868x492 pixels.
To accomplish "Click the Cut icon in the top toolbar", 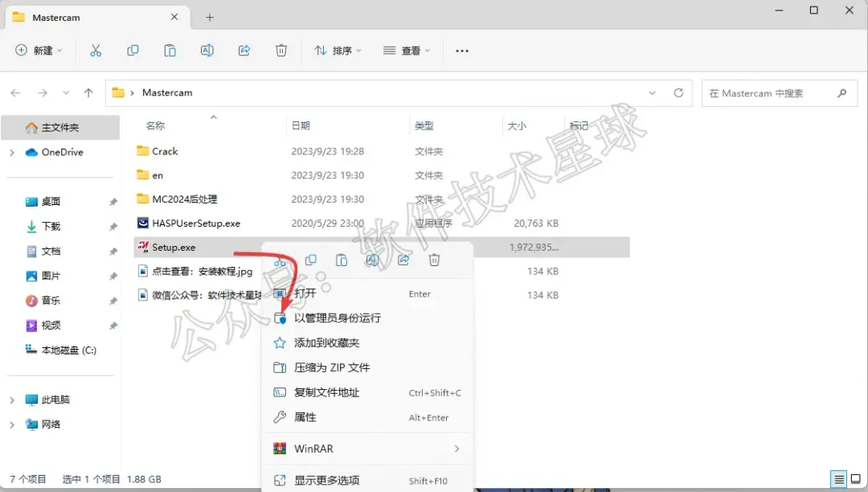I will [96, 51].
